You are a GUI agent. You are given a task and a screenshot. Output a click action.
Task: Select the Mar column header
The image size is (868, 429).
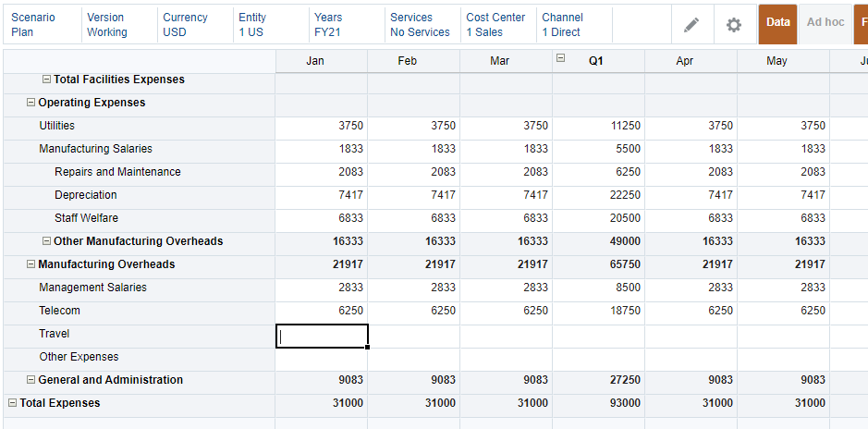[506, 61]
